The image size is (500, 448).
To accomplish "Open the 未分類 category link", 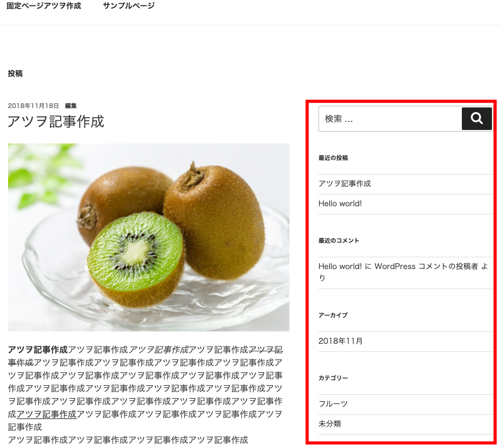I will pyautogui.click(x=330, y=424).
